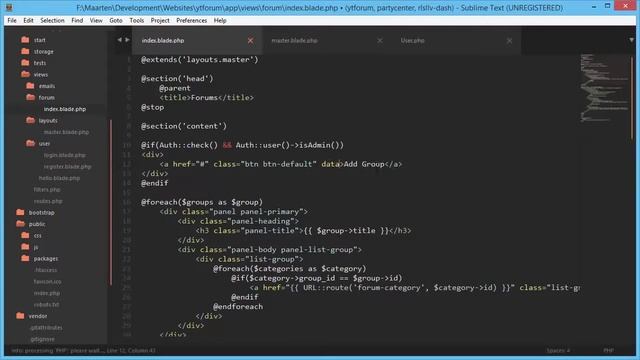Expand the packages folder

click(25, 258)
